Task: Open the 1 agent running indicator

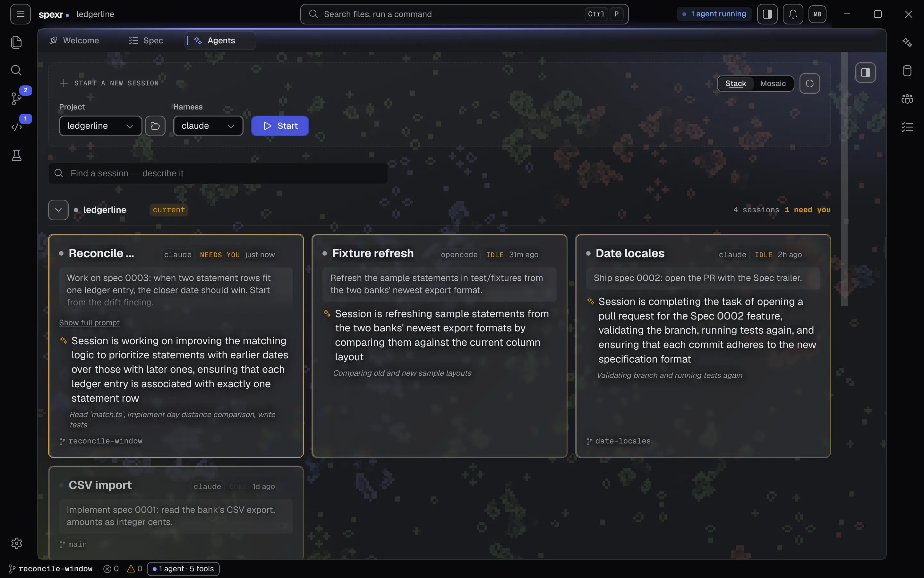Action: pyautogui.click(x=714, y=14)
